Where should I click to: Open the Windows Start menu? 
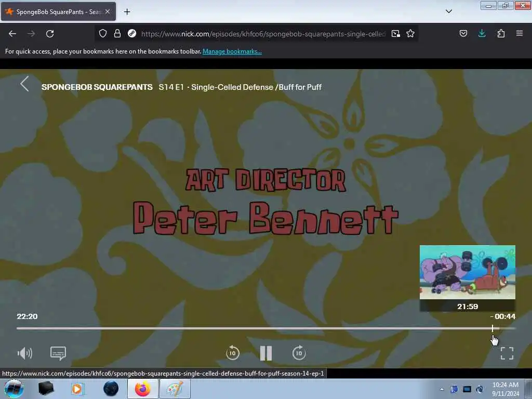(x=14, y=389)
